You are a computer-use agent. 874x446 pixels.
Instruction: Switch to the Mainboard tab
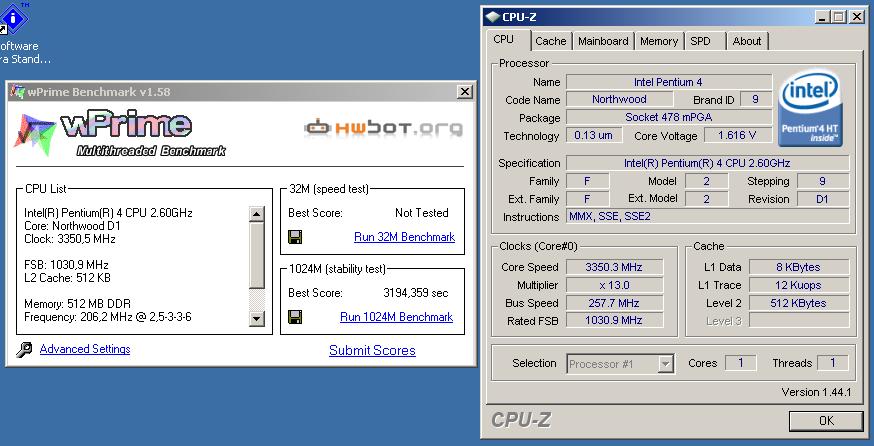(603, 41)
